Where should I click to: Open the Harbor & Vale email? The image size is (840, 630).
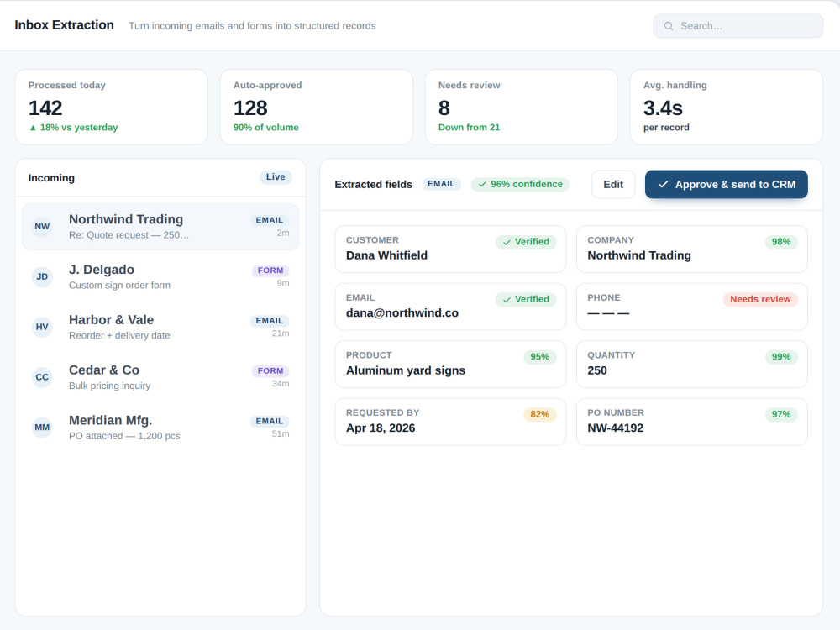(x=160, y=327)
